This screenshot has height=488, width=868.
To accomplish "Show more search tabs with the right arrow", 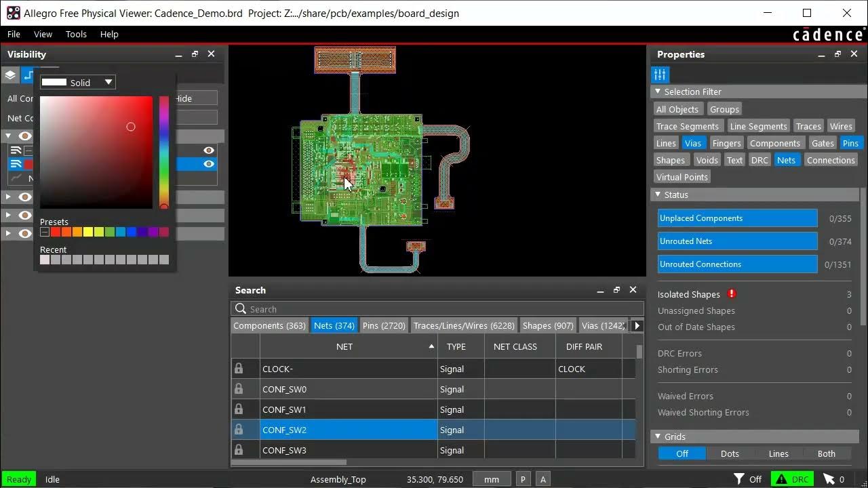I will [637, 325].
